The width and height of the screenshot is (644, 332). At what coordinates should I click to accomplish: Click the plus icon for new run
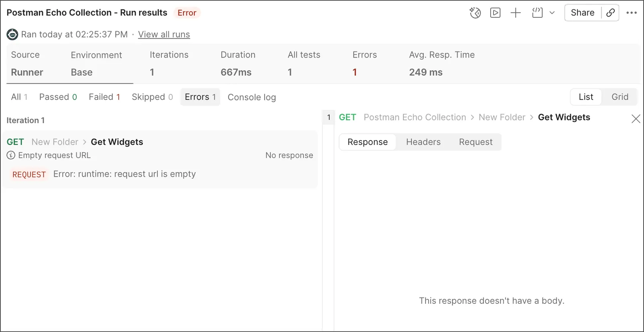pyautogui.click(x=516, y=13)
